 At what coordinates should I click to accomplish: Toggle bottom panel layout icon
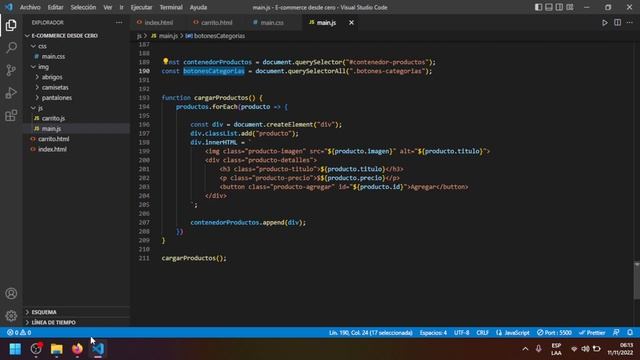(x=549, y=7)
